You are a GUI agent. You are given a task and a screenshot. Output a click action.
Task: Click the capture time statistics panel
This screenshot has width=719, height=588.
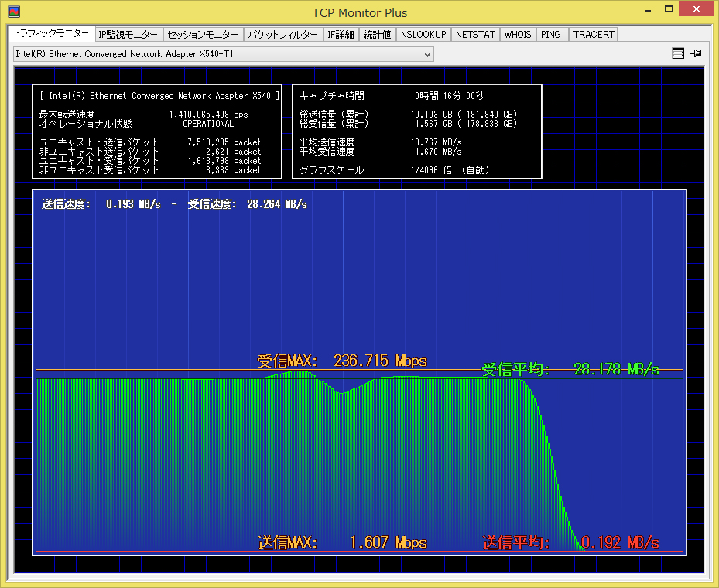[x=416, y=132]
